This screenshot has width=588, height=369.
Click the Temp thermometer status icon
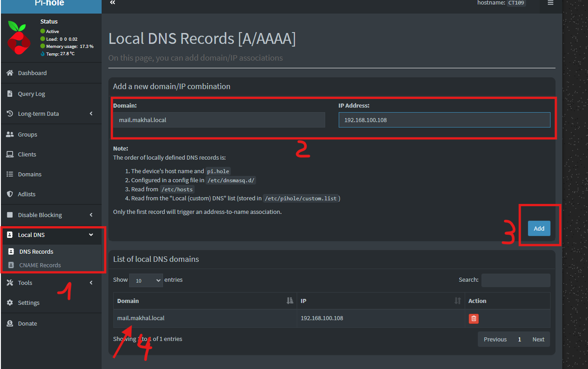(43, 54)
